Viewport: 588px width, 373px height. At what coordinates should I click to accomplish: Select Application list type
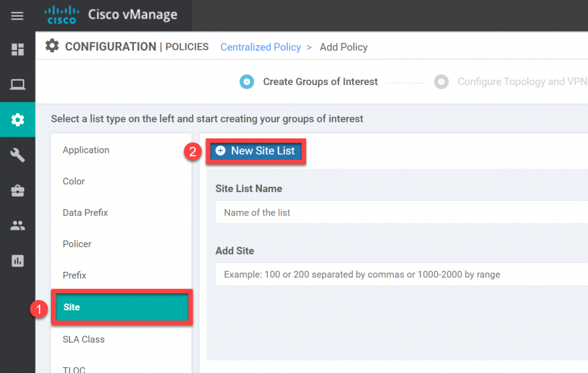[86, 150]
